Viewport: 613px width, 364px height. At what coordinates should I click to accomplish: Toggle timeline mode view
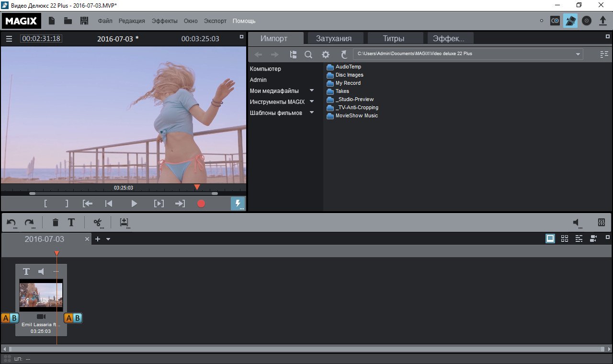pos(579,239)
